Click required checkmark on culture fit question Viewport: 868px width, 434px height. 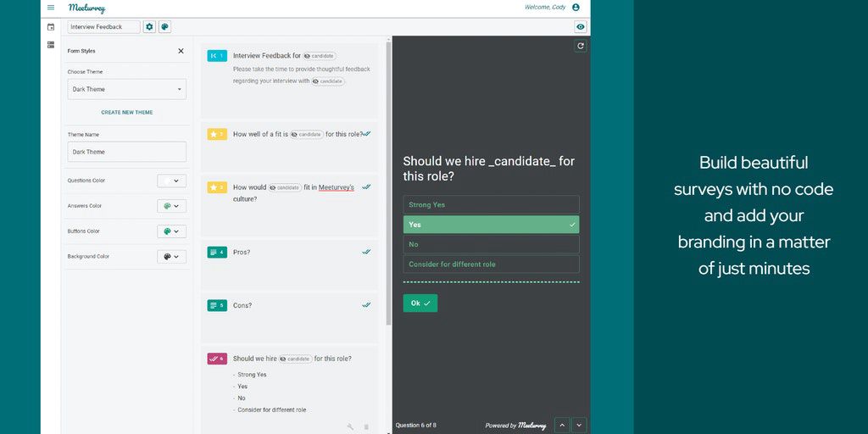(x=366, y=187)
